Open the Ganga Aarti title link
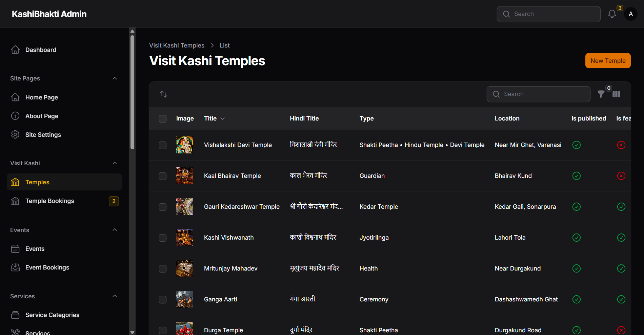Image resolution: width=644 pixels, height=335 pixels. tap(221, 299)
